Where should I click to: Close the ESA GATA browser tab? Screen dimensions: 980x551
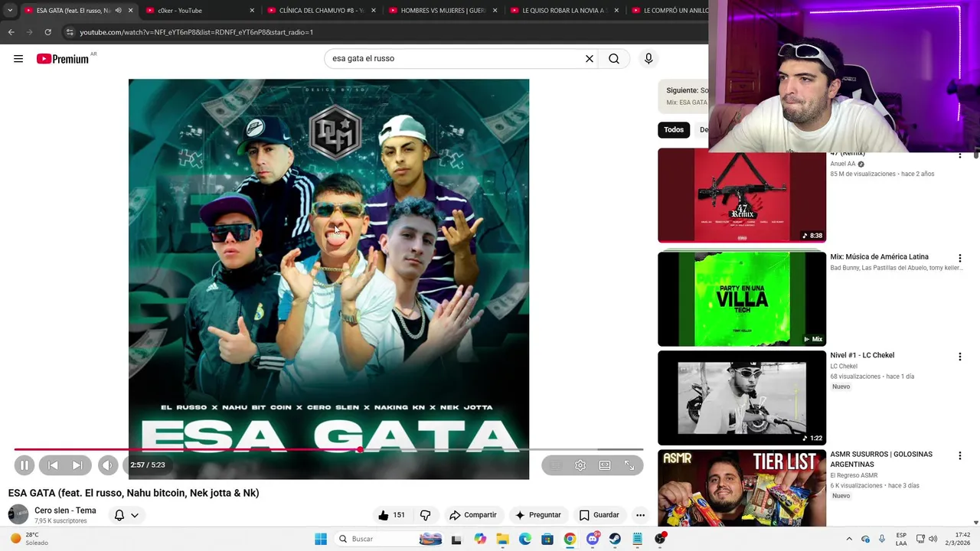[130, 11]
